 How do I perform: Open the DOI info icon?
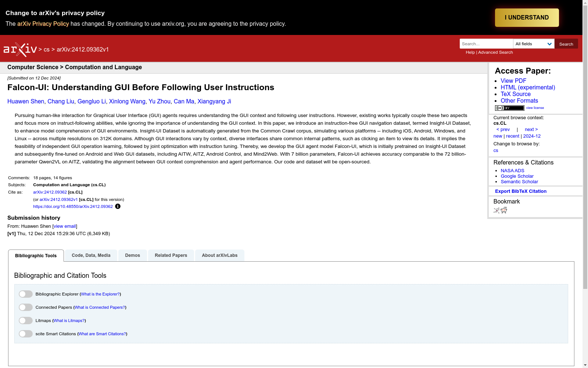click(118, 206)
